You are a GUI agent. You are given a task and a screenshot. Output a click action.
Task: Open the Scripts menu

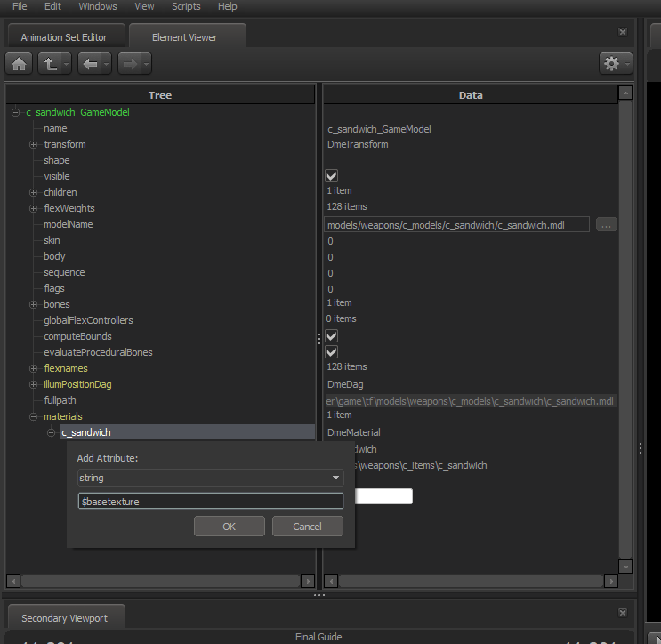coord(186,6)
